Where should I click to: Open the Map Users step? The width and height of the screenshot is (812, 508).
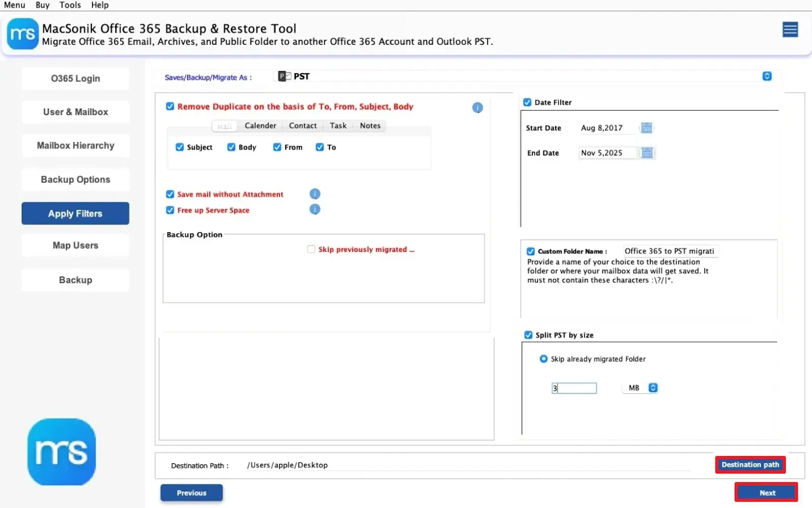(x=75, y=245)
